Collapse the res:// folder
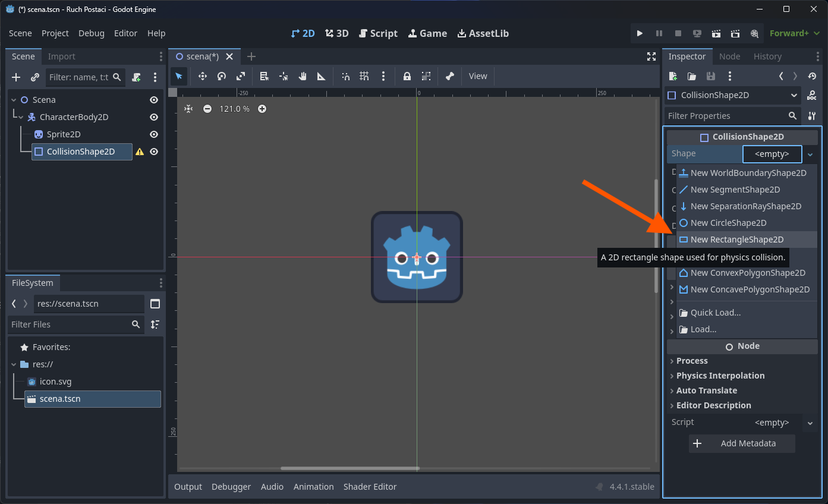 [x=14, y=364]
